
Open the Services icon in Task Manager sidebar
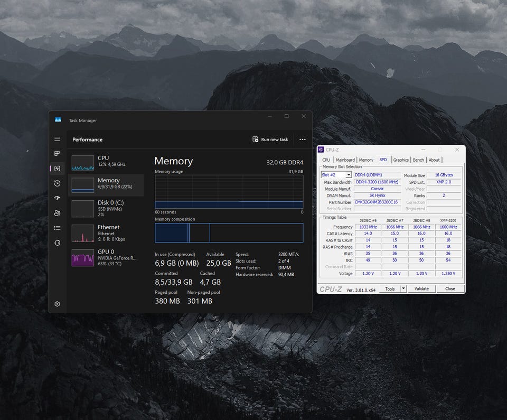57,243
